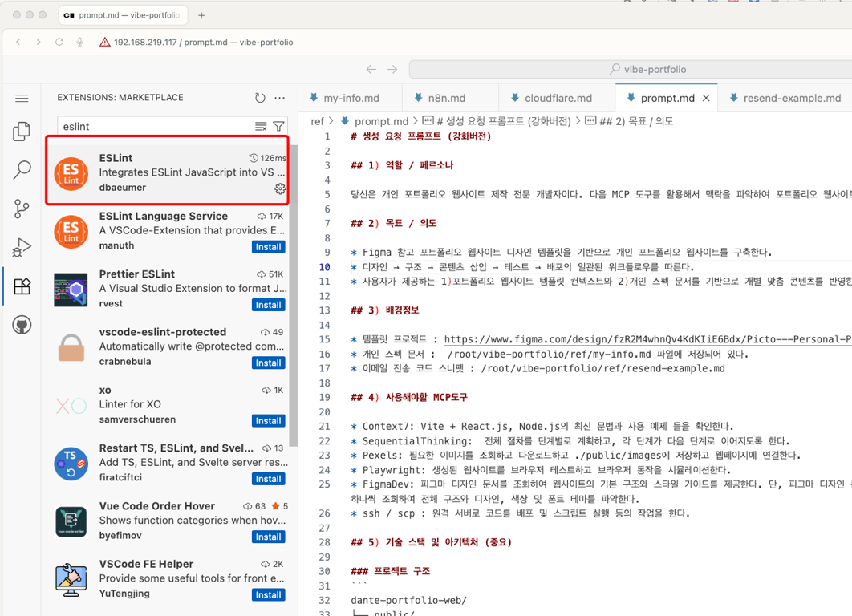Go back in editor navigation history
Image resolution: width=852 pixels, height=616 pixels.
point(371,70)
